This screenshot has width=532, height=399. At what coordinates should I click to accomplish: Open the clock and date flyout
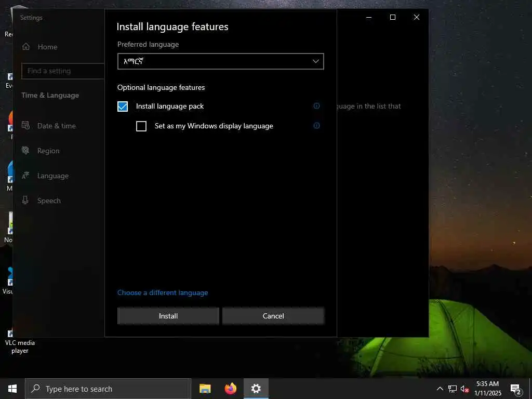[x=487, y=389]
